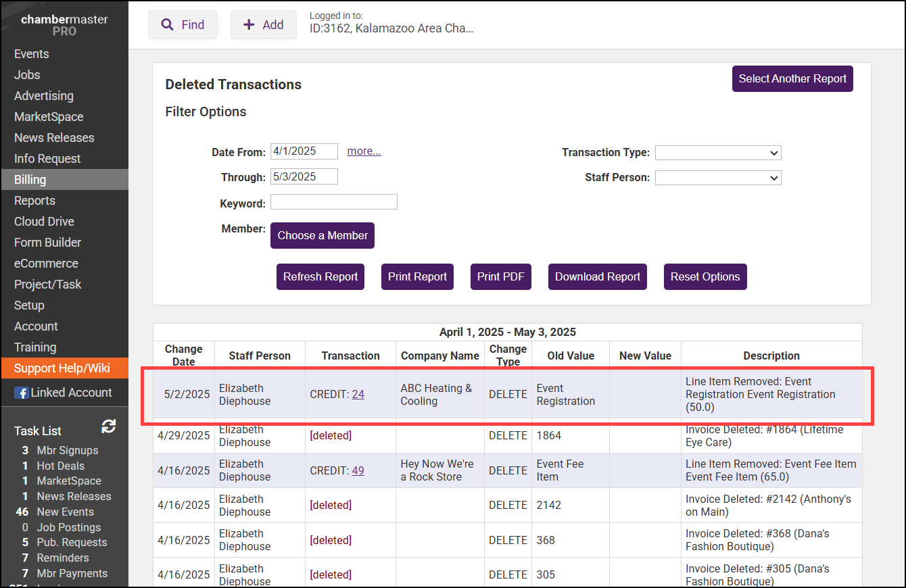Expand the Transaction Type dropdown

coord(717,153)
